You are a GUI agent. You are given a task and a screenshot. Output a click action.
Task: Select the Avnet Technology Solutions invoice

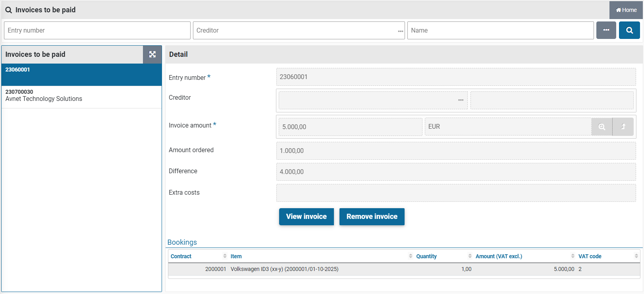point(81,96)
